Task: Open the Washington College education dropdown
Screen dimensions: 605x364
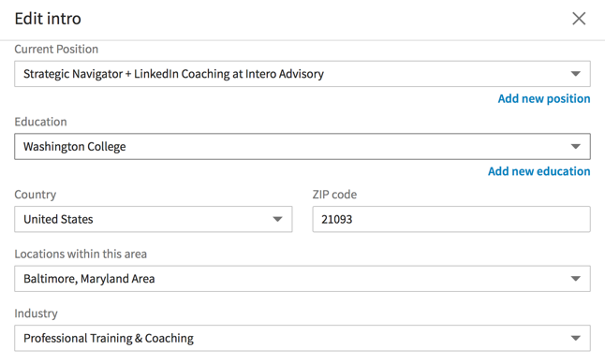Action: (x=302, y=147)
